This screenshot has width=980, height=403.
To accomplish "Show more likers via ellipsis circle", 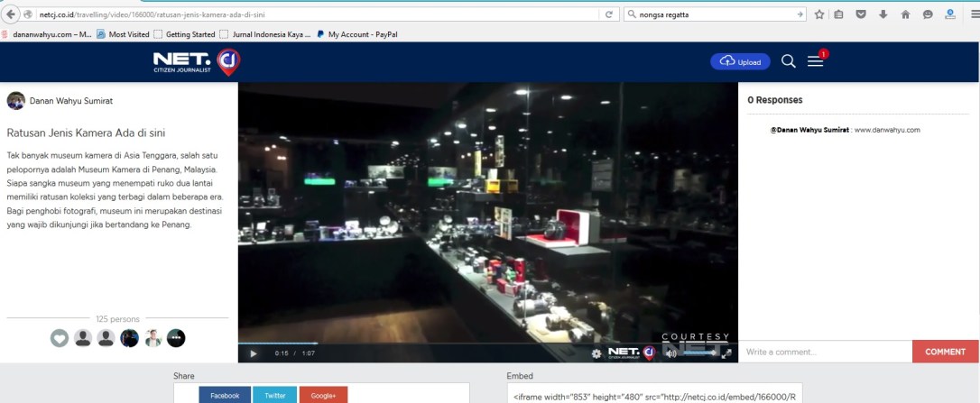I will point(176,338).
